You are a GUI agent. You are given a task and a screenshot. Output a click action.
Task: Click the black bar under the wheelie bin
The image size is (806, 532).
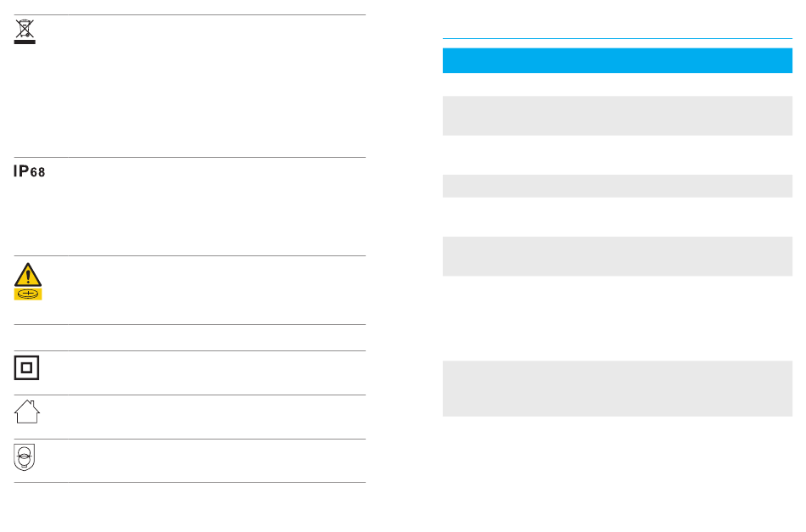point(25,42)
